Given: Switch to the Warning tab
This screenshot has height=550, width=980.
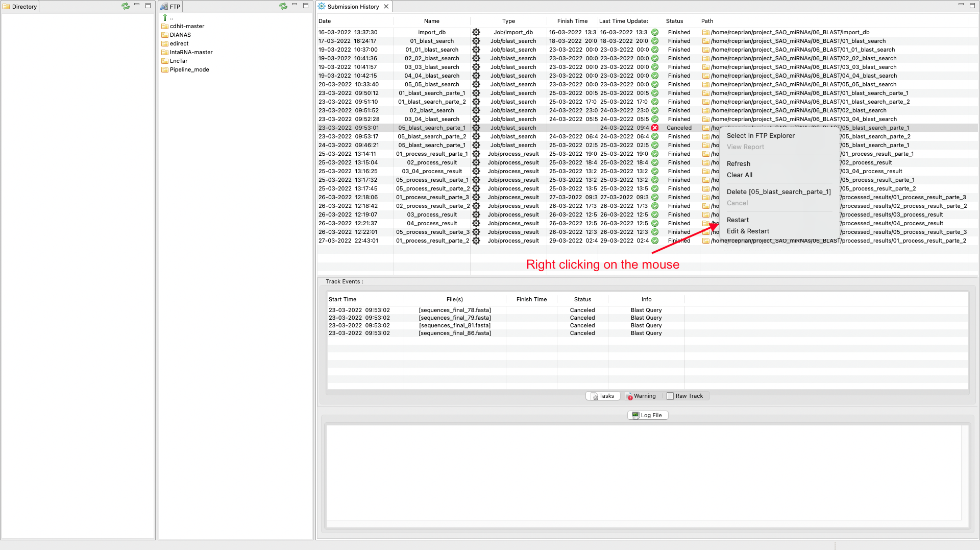Looking at the screenshot, I should click(641, 396).
